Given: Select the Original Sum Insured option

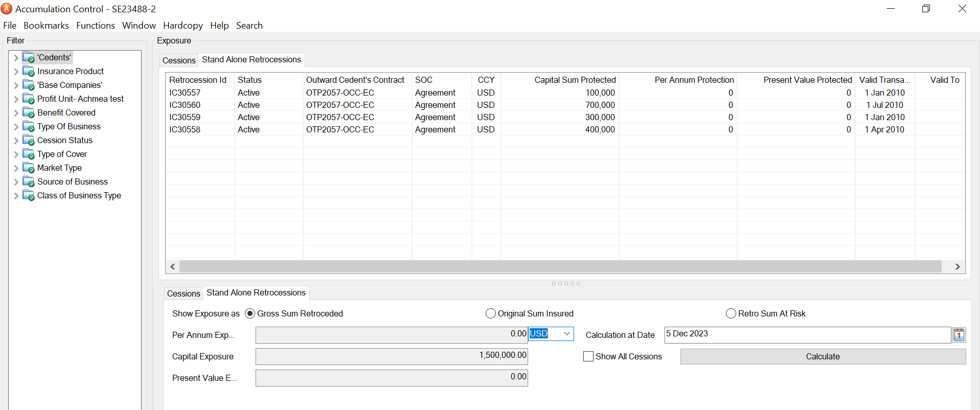Looking at the screenshot, I should [491, 313].
